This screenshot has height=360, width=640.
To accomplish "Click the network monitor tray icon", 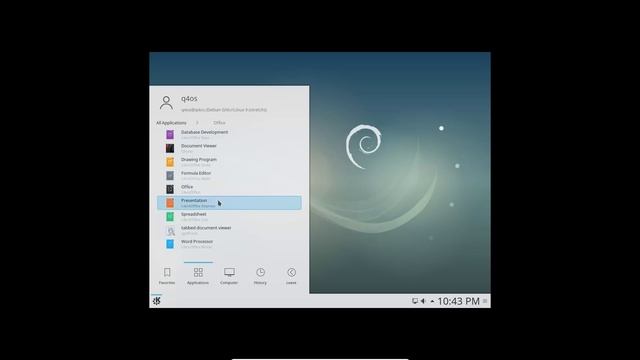I will 415,301.
